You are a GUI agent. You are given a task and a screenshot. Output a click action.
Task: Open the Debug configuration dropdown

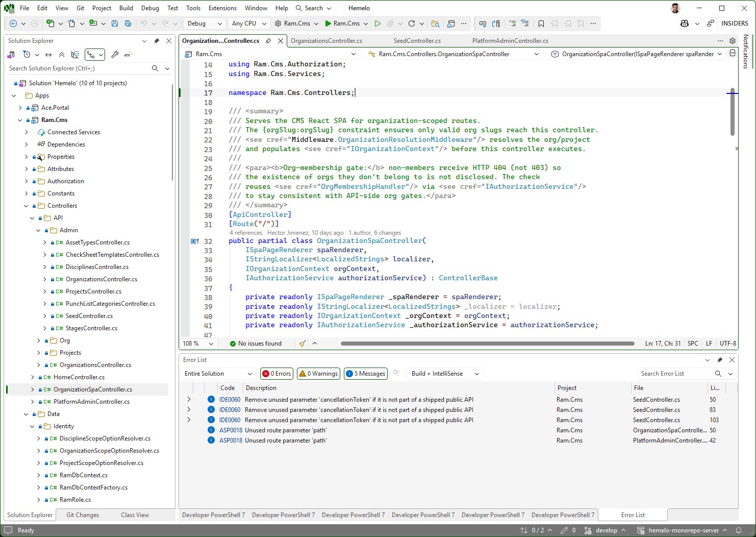[x=205, y=23]
